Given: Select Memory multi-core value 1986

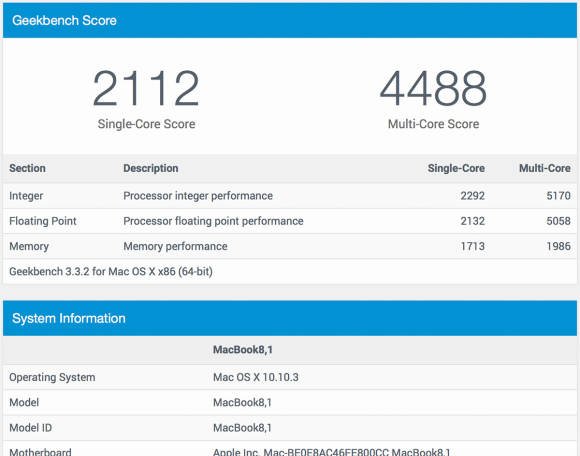Looking at the screenshot, I should coord(559,246).
